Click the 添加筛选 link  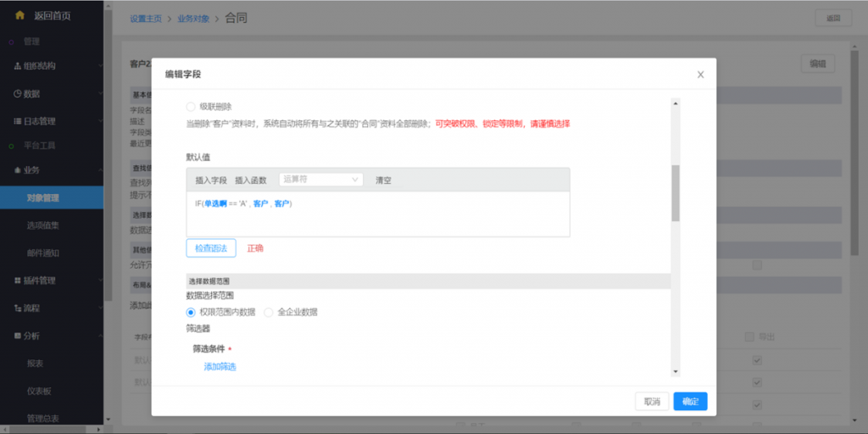tap(220, 366)
